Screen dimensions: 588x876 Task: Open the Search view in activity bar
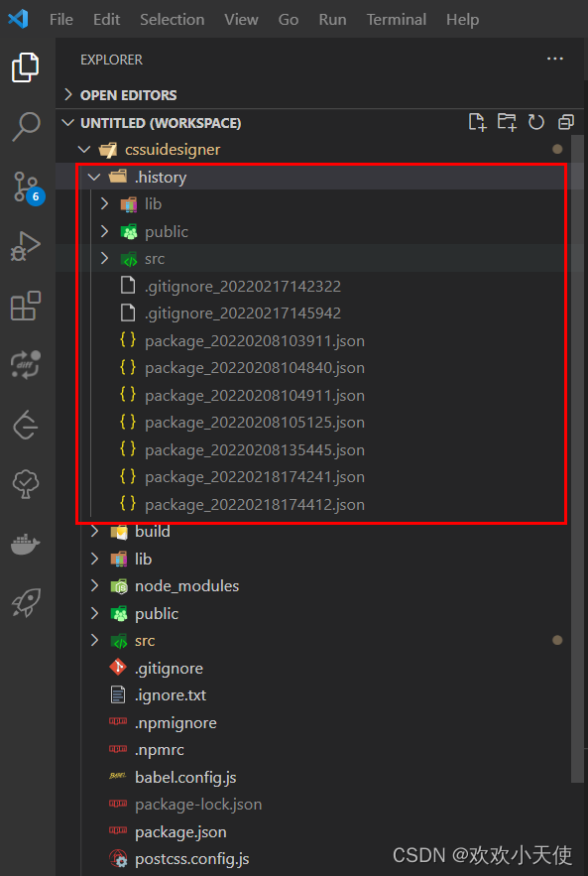point(26,127)
